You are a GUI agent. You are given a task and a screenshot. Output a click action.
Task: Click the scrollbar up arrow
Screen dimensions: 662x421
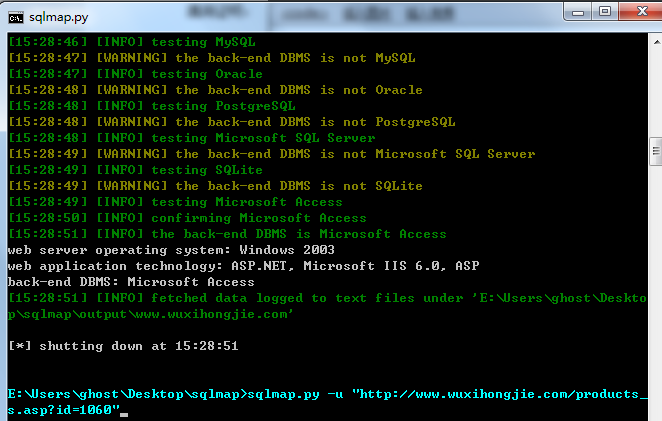[656, 42]
